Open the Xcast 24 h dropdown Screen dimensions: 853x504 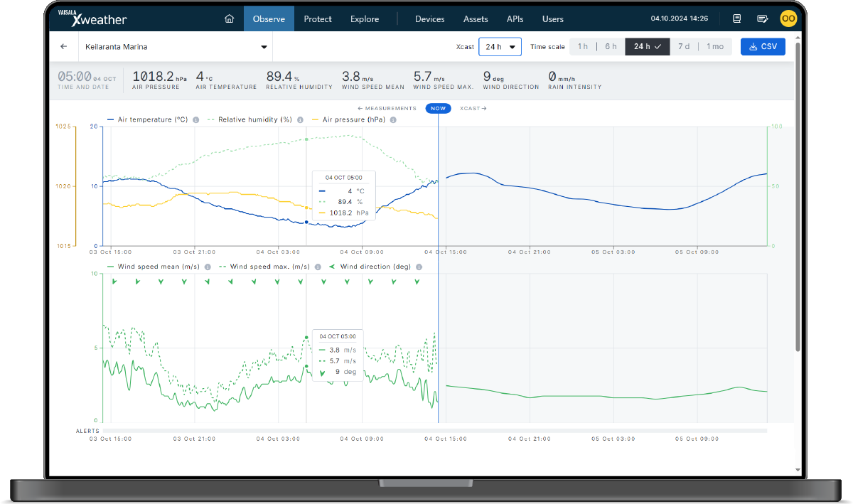pos(500,45)
